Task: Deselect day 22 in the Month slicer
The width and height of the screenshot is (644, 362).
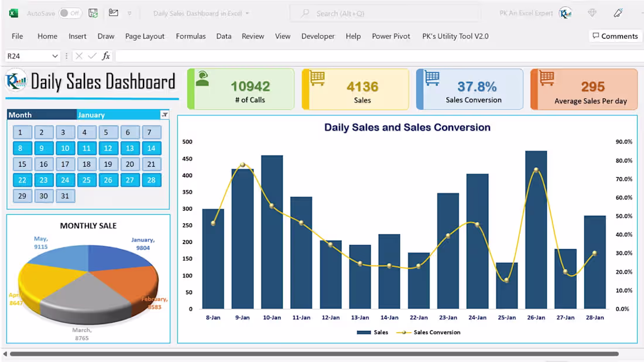Action: (22, 180)
